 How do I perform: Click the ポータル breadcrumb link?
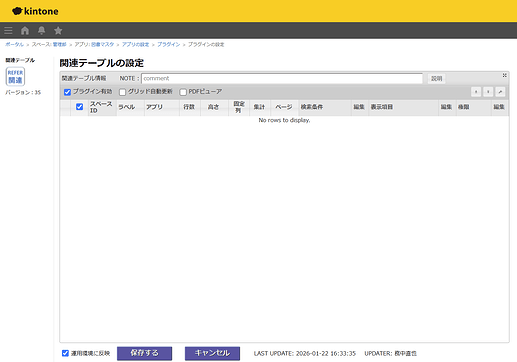(x=14, y=44)
